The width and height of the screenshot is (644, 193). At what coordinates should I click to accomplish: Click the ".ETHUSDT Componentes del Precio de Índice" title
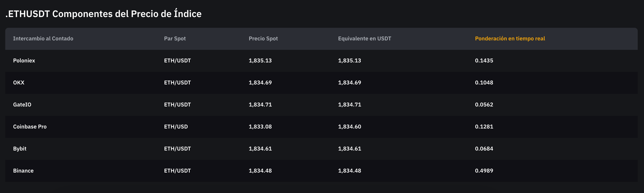[103, 14]
